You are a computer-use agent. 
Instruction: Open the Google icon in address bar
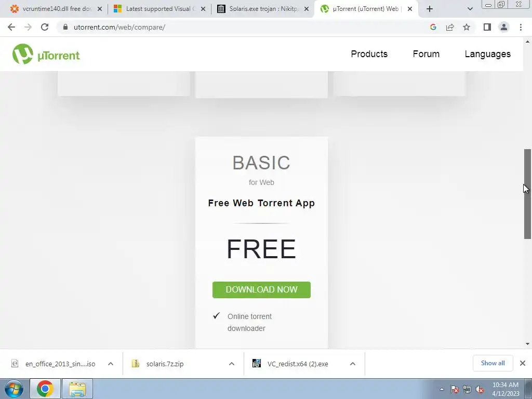(x=433, y=27)
